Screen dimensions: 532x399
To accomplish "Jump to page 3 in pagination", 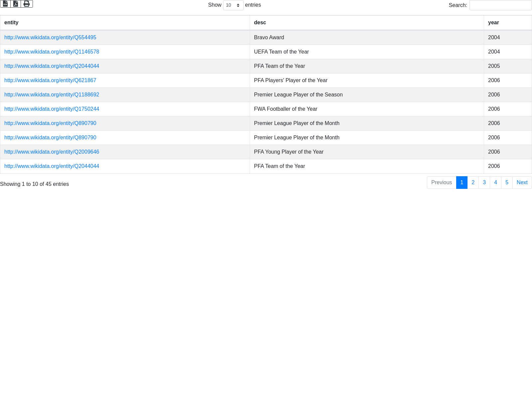I will coord(484,183).
